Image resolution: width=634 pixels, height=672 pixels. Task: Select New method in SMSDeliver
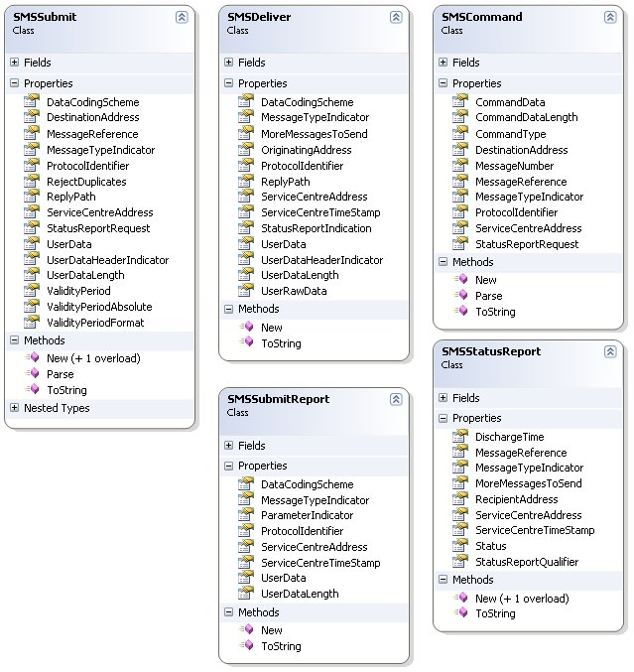pos(272,328)
